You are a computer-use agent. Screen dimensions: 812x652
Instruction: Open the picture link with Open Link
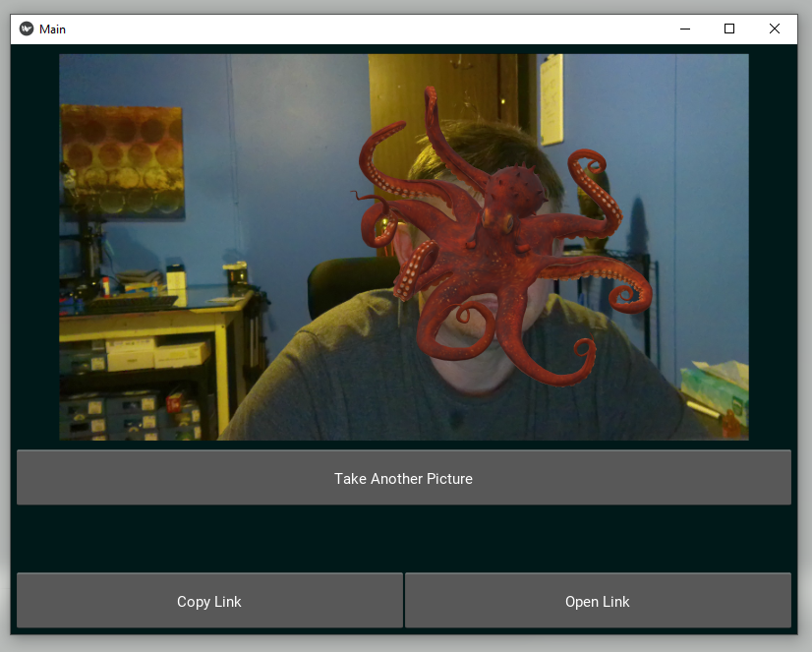coord(598,601)
